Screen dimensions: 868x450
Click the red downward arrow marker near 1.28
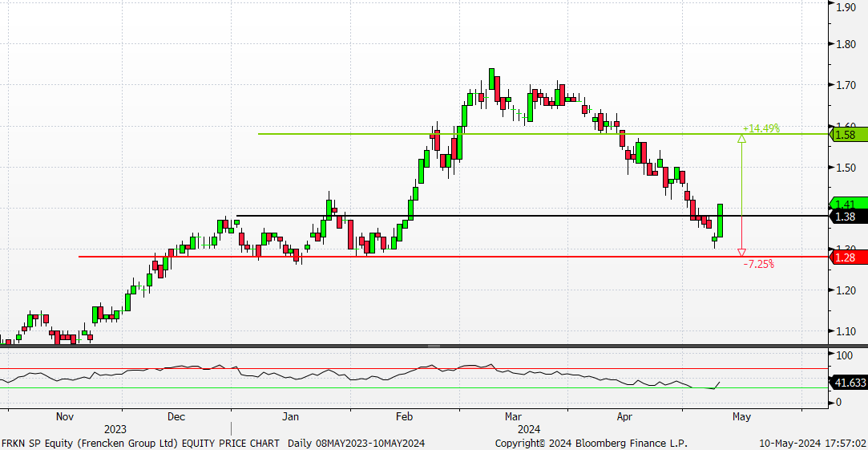[x=741, y=251]
